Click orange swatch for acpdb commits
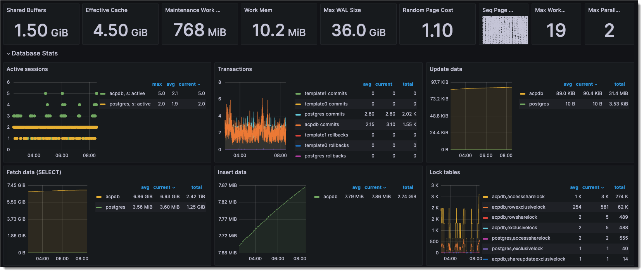The height and width of the screenshot is (273, 644). tap(298, 125)
